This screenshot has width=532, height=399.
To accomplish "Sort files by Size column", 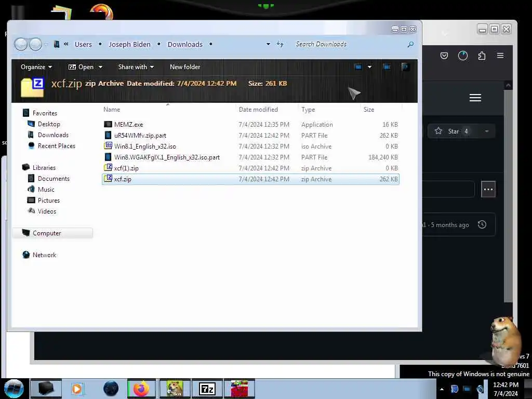I will (369, 110).
